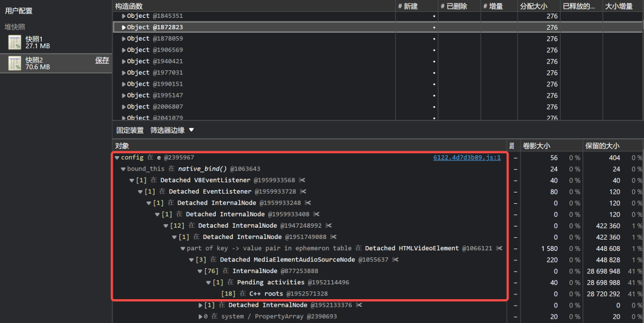
Task: Collapse the config in e @2395967 node
Action: click(x=117, y=157)
